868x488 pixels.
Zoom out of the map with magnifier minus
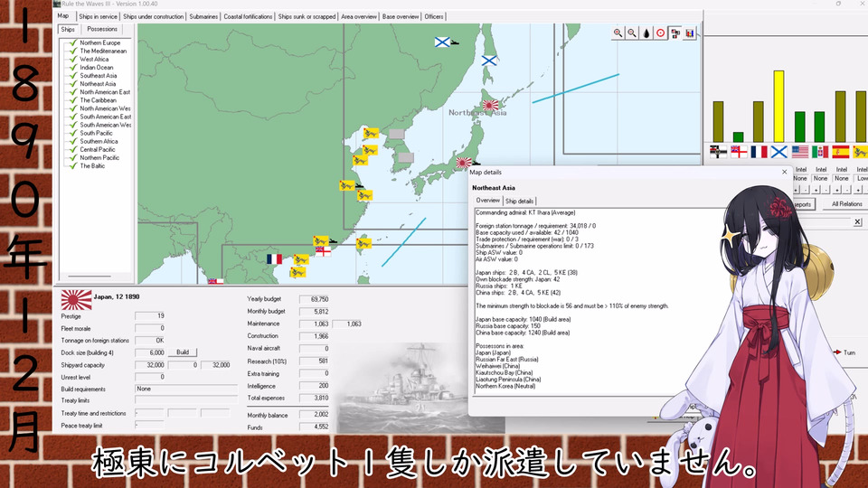click(x=632, y=33)
